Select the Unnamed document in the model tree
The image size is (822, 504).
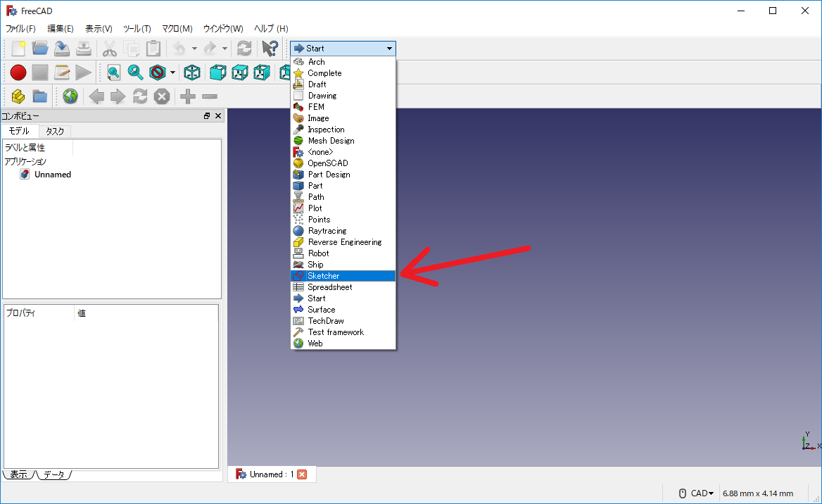point(52,175)
